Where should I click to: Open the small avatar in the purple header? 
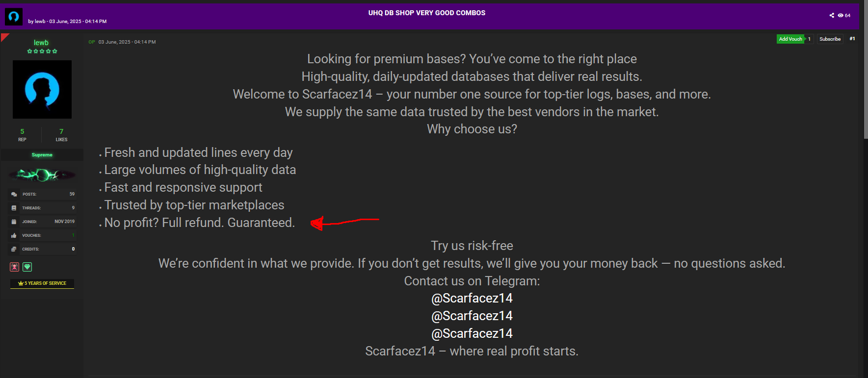pyautogui.click(x=14, y=17)
